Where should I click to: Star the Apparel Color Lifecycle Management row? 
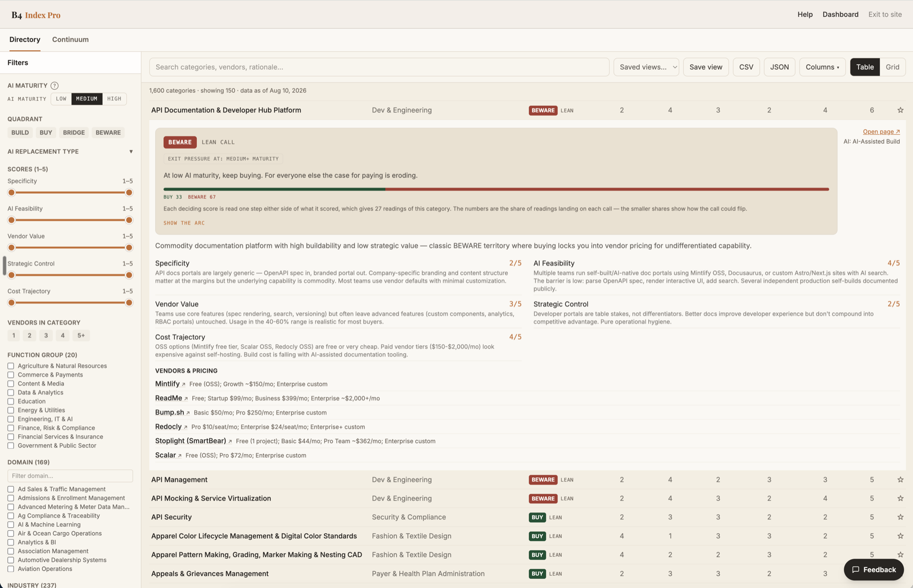900,536
